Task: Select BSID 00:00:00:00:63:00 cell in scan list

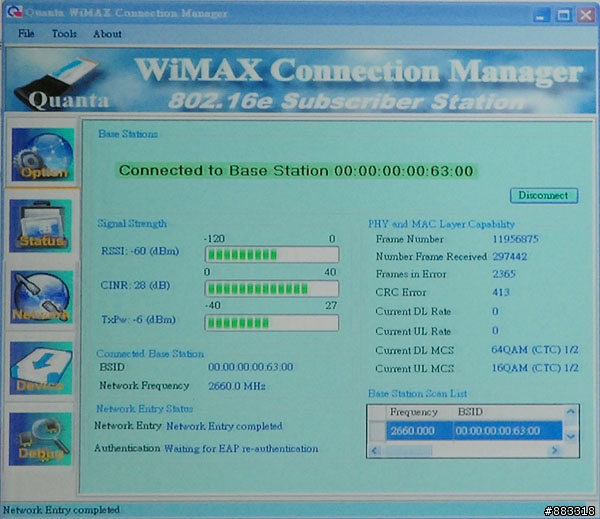Action: point(507,431)
